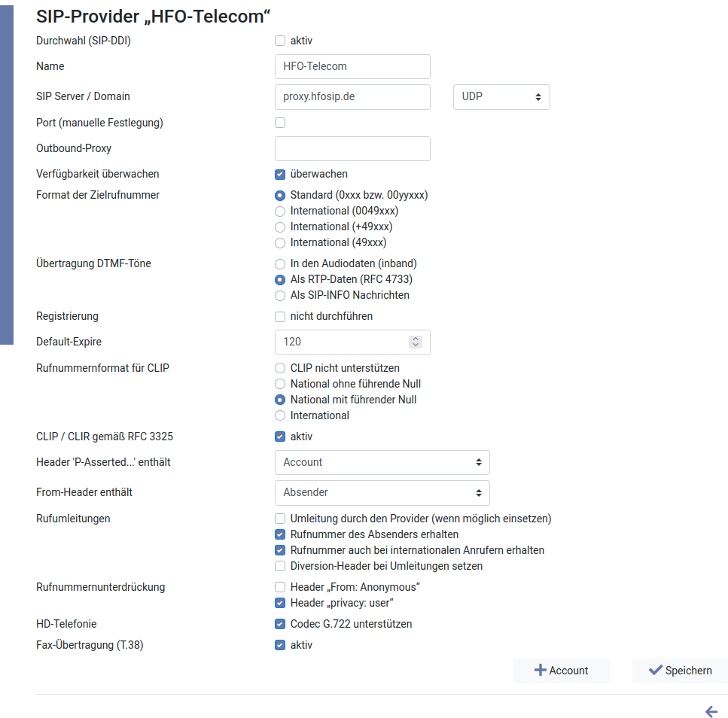Open the UDP transport protocol dropdown
The width and height of the screenshot is (728, 718).
(x=501, y=97)
